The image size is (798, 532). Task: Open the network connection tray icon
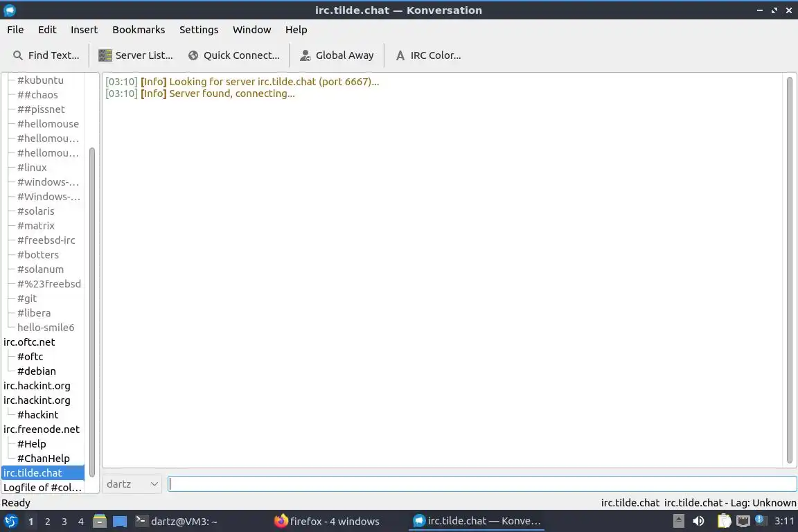[743, 521]
